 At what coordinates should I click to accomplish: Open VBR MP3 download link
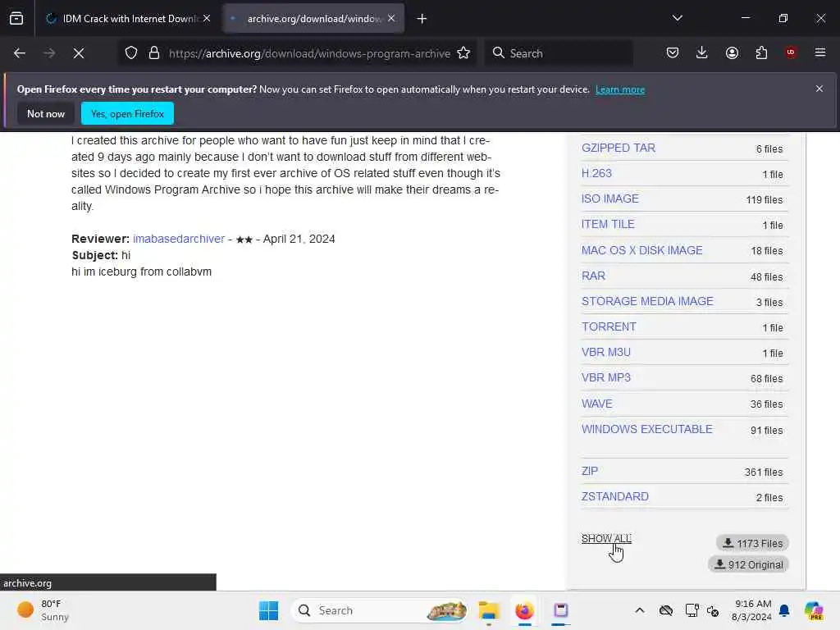click(x=606, y=377)
